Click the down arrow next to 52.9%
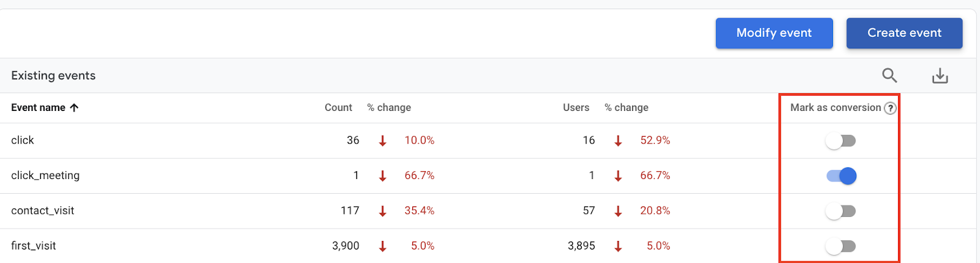This screenshot has width=980, height=263. coord(618,141)
